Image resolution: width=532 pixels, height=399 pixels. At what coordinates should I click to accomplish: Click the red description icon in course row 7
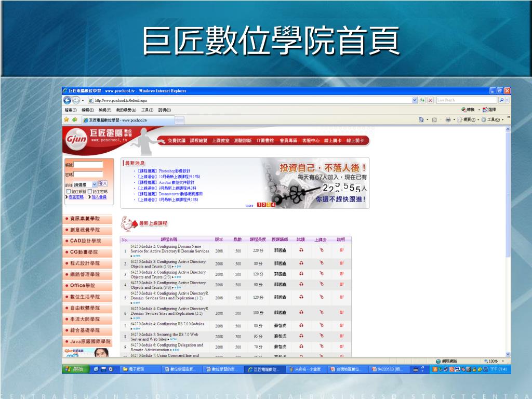coord(341,325)
